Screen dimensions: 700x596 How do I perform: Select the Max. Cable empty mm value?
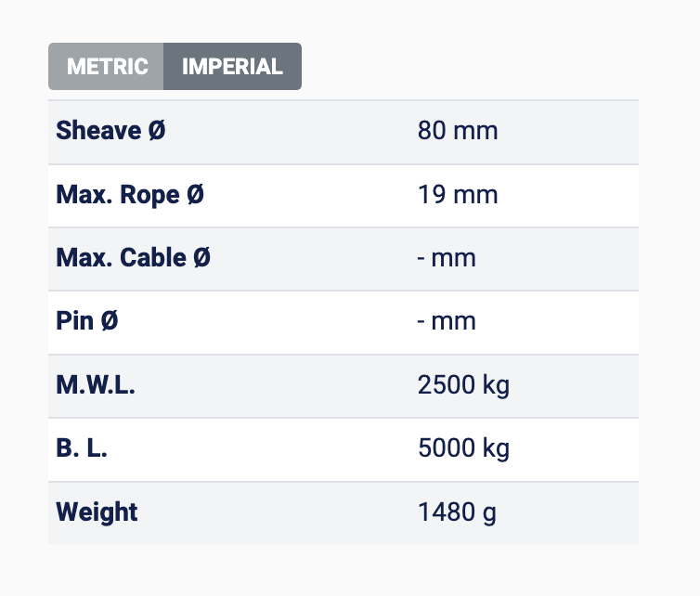[447, 258]
